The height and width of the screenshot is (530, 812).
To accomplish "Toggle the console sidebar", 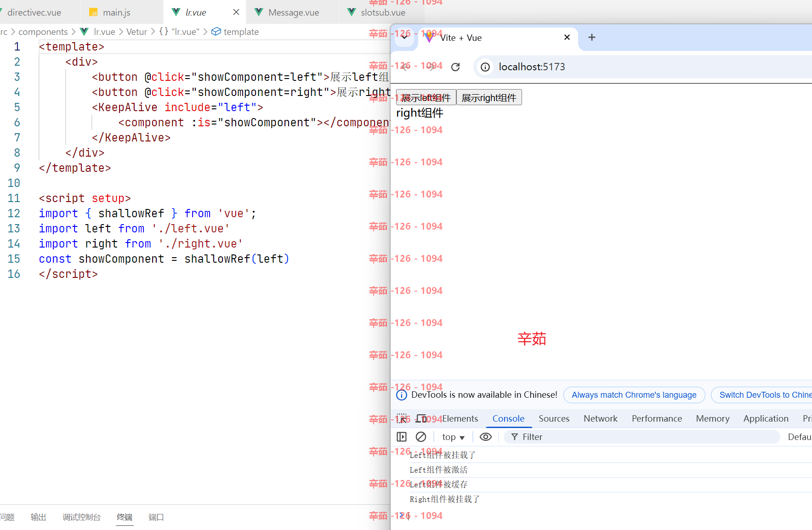I will 402,437.
